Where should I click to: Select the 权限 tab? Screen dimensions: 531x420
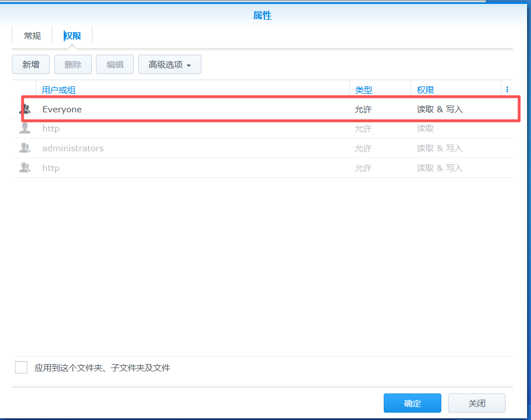(72, 36)
